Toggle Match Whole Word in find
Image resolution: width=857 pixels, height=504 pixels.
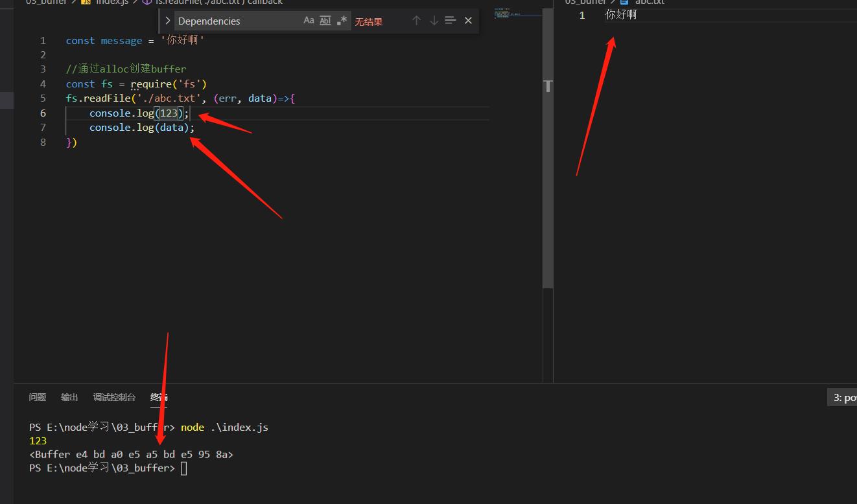325,21
